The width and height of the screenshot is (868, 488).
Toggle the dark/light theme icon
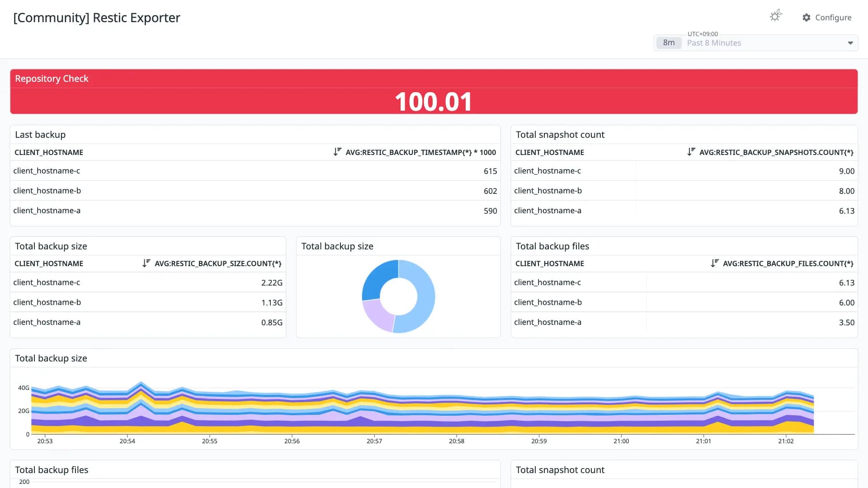click(776, 16)
